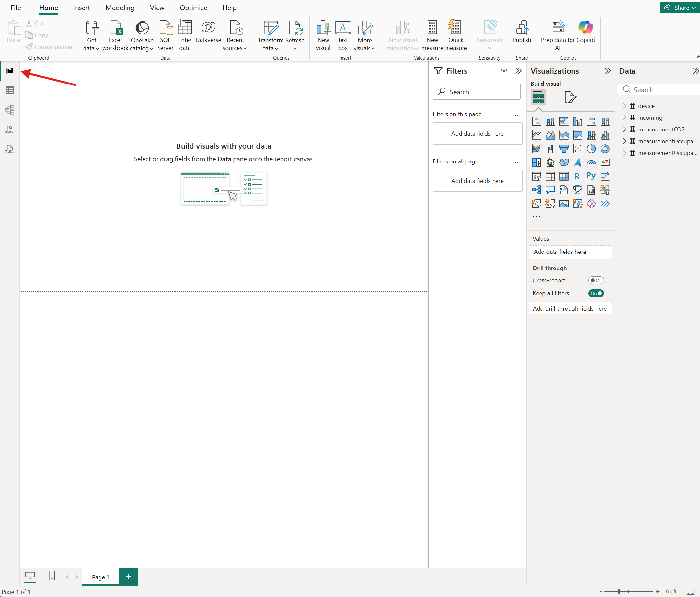Select the Slicer visual

click(x=536, y=176)
